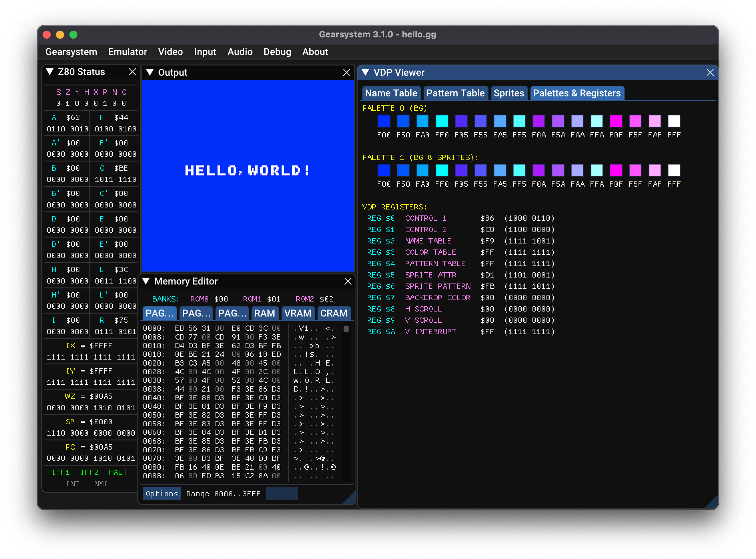
Task: Close the VDP Viewer window
Action: (710, 72)
